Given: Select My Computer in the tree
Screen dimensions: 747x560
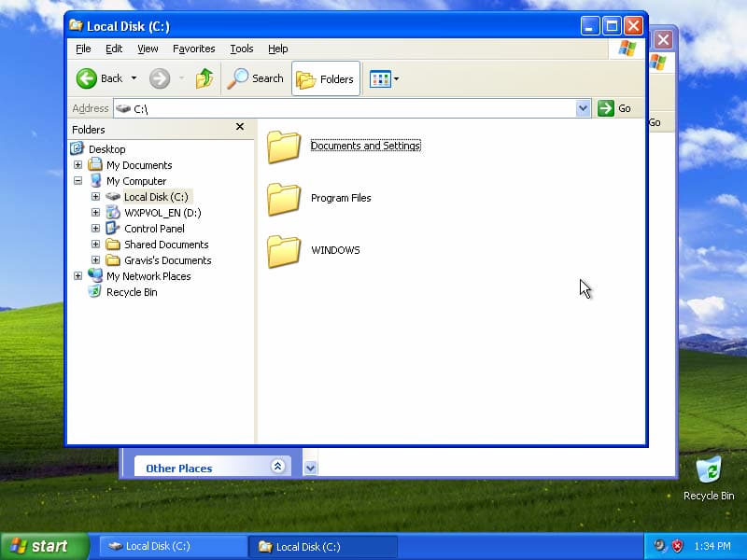Looking at the screenshot, I should click(x=136, y=181).
